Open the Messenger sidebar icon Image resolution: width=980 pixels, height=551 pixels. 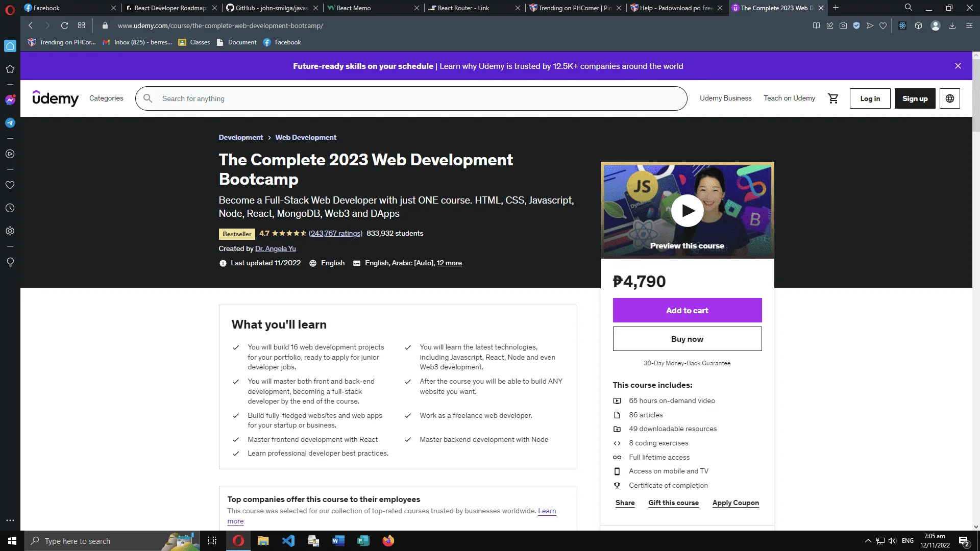(10, 100)
